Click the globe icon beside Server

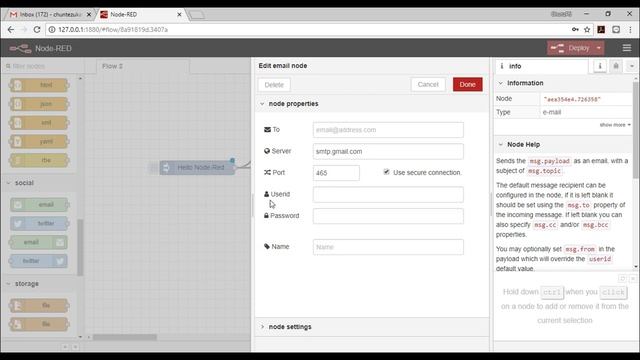267,151
